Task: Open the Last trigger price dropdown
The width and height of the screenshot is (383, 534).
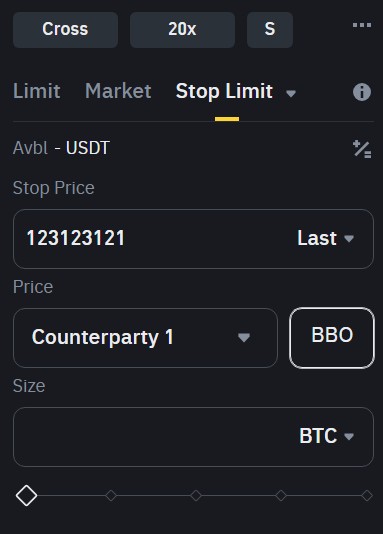Action: click(x=326, y=238)
